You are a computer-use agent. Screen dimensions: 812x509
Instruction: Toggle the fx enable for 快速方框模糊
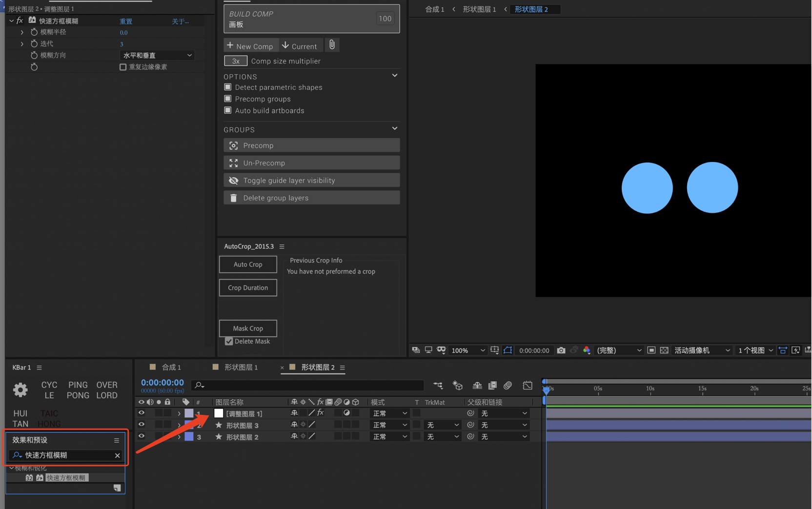click(20, 20)
